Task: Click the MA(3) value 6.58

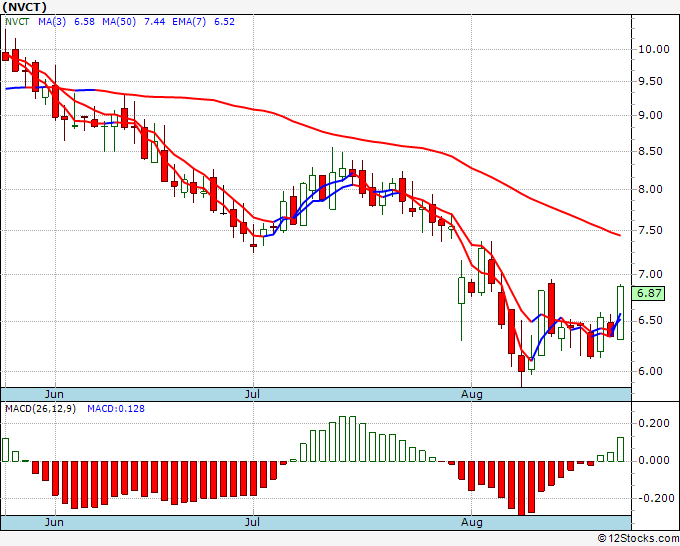Action: (x=84, y=22)
